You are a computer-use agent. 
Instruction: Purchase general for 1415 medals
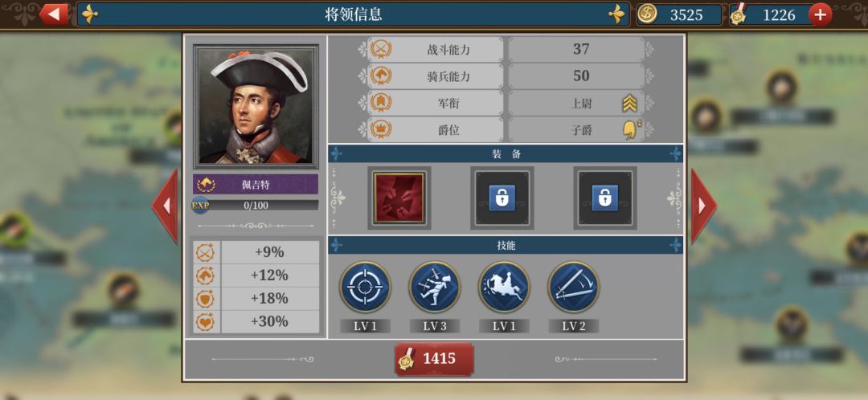[x=434, y=359]
